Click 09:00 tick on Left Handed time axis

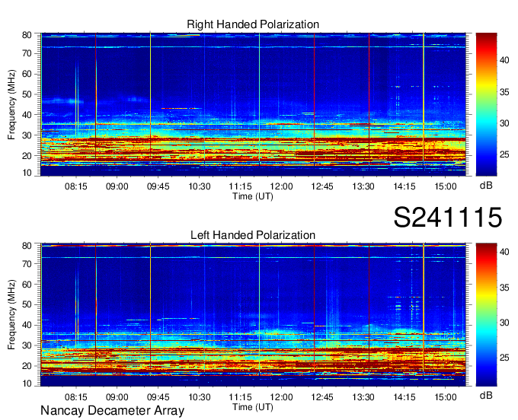(117, 397)
